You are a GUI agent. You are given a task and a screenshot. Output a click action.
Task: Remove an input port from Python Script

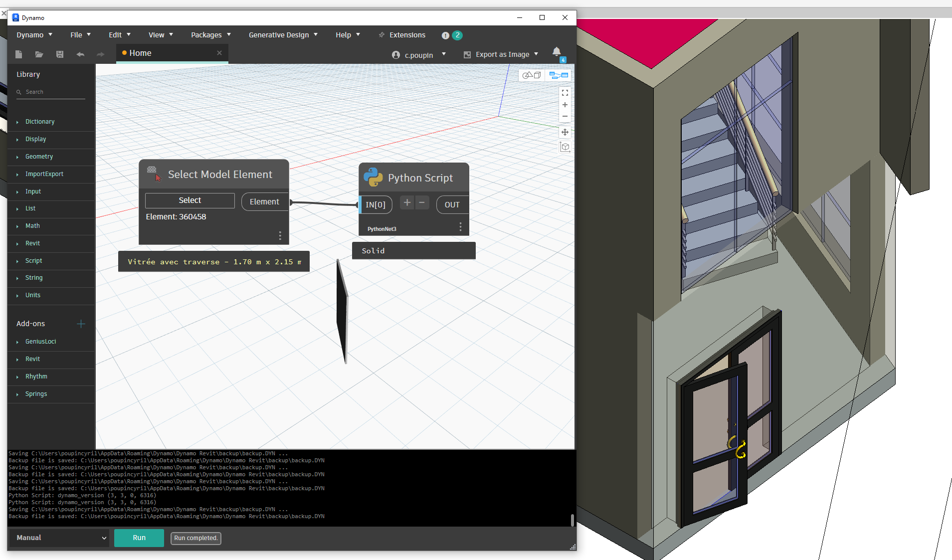pos(422,202)
